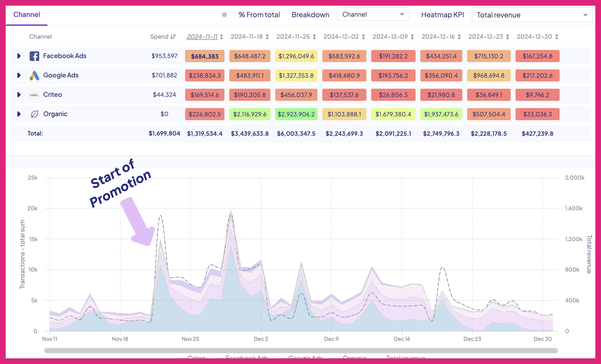Select the Criteo channel logo
Image resolution: width=601 pixels, height=364 pixels.
point(34,95)
